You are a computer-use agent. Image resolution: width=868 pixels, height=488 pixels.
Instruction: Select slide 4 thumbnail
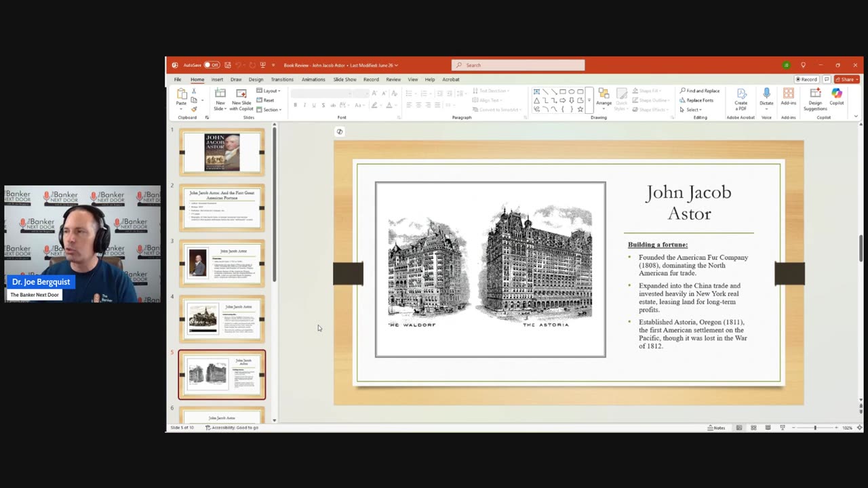(x=222, y=319)
